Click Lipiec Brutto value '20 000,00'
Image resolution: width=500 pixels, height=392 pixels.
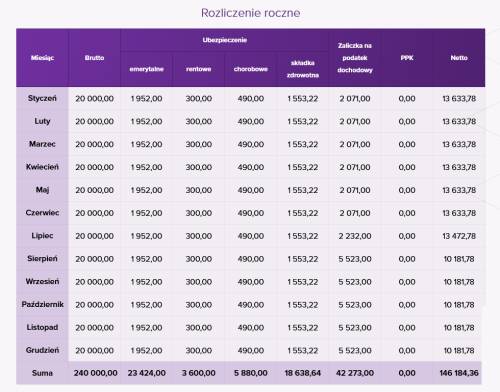[x=94, y=236]
